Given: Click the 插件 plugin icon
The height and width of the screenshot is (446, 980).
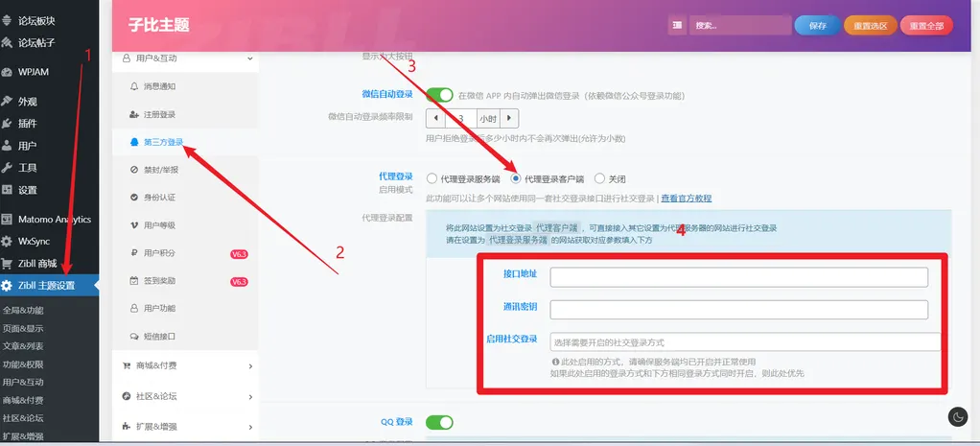Looking at the screenshot, I should [7, 123].
